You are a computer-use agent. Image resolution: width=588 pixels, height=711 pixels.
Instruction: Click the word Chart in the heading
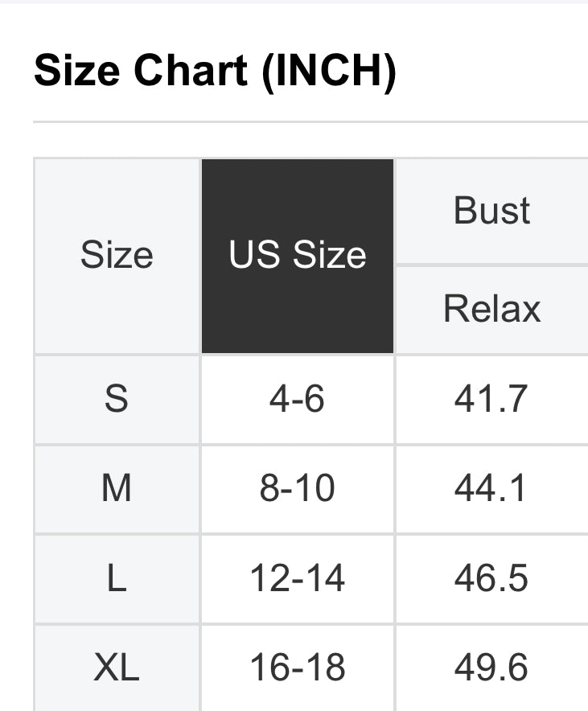pos(191,72)
